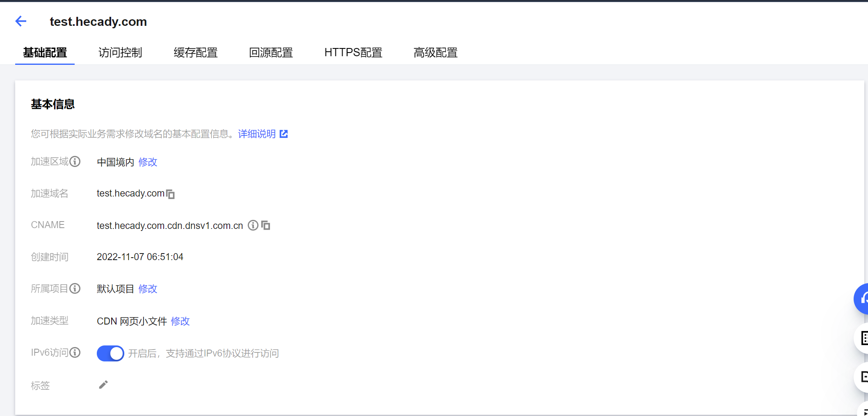
Task: Open the CNAME info tooltip icon
Action: (x=253, y=225)
